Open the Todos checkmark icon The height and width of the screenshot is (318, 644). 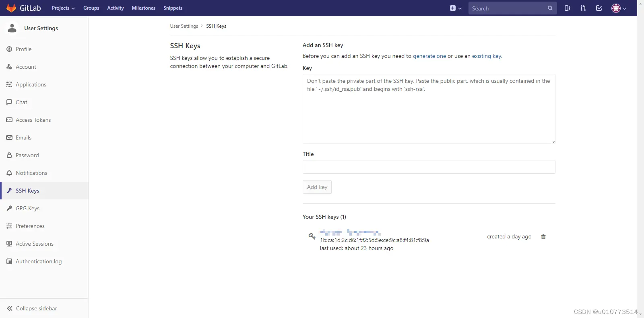(599, 8)
